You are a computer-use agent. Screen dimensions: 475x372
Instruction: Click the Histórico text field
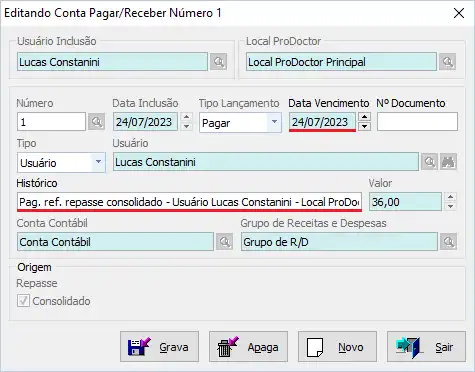click(x=189, y=202)
